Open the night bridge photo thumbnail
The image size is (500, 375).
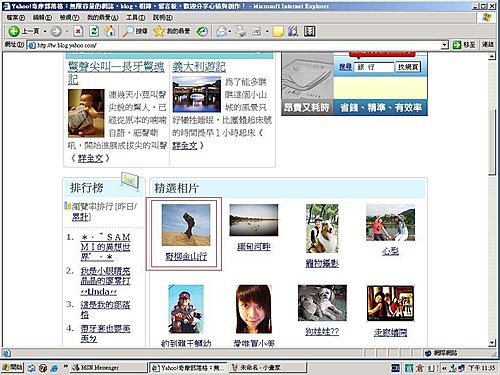coord(196,95)
